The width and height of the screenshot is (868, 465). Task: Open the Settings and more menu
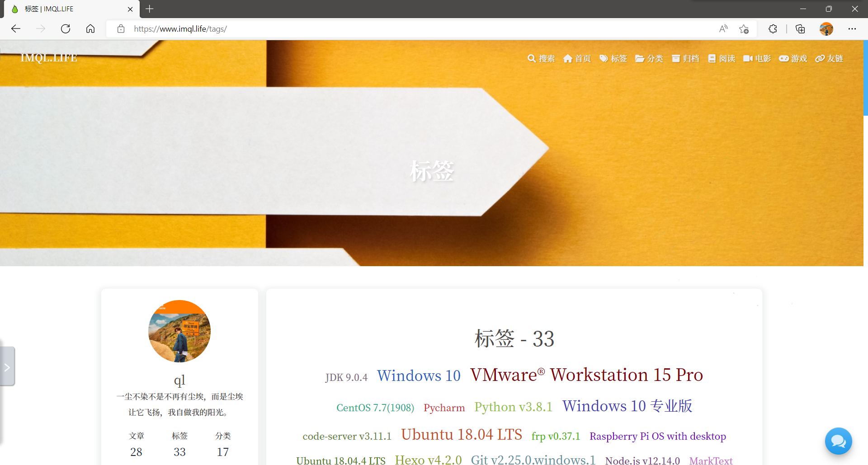pyautogui.click(x=853, y=28)
